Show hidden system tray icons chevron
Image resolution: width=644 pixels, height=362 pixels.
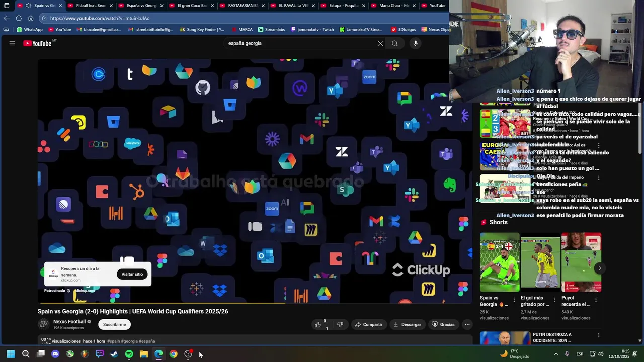[x=556, y=354]
